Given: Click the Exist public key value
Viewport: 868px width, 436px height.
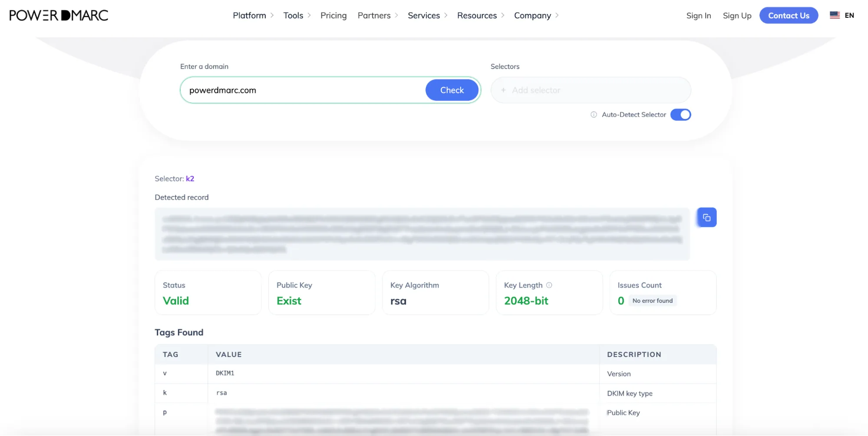Looking at the screenshot, I should [x=289, y=301].
